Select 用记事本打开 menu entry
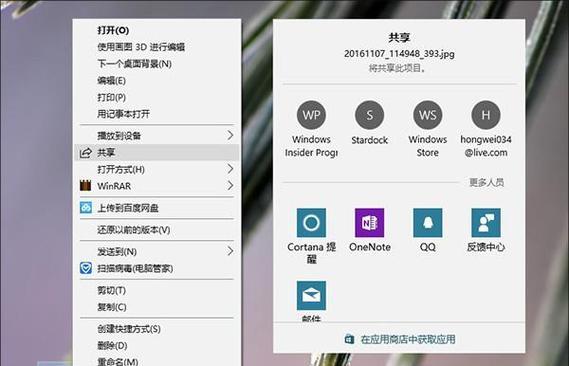 click(123, 114)
